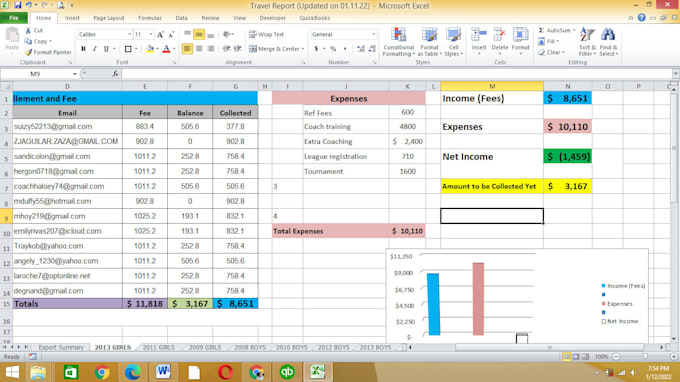Apply the red Font Color
680x382 pixels.
pos(166,49)
